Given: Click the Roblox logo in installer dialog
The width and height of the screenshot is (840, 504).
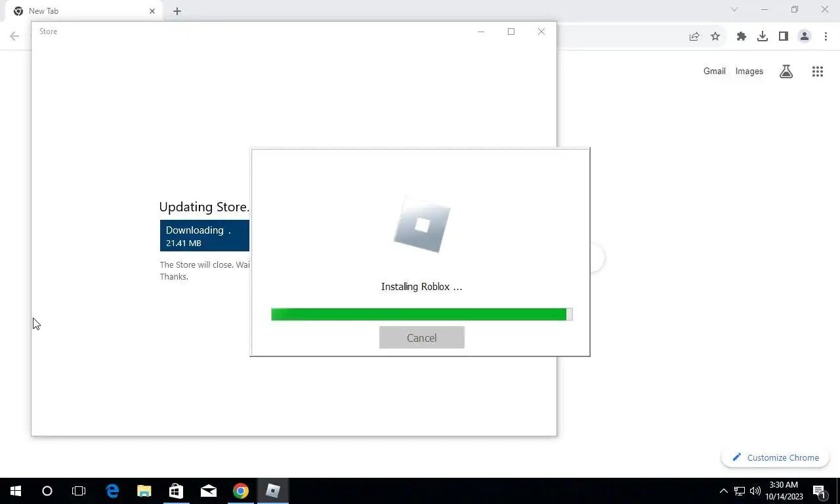Looking at the screenshot, I should point(422,225).
